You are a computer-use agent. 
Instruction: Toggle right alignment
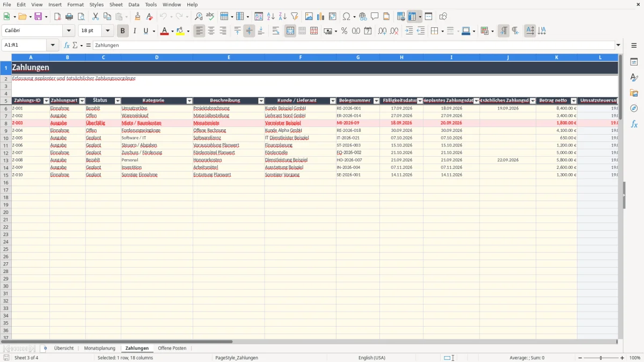[x=223, y=31]
